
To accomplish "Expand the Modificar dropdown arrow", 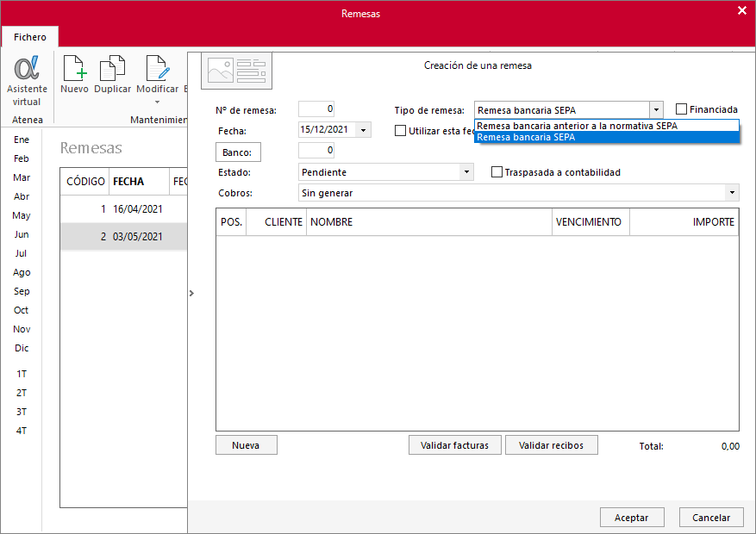I will click(x=157, y=102).
